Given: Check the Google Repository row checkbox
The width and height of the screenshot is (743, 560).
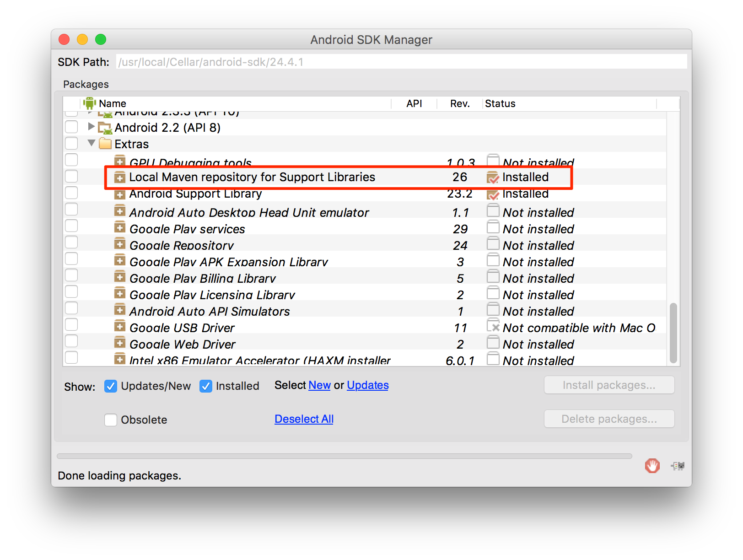Looking at the screenshot, I should (71, 242).
